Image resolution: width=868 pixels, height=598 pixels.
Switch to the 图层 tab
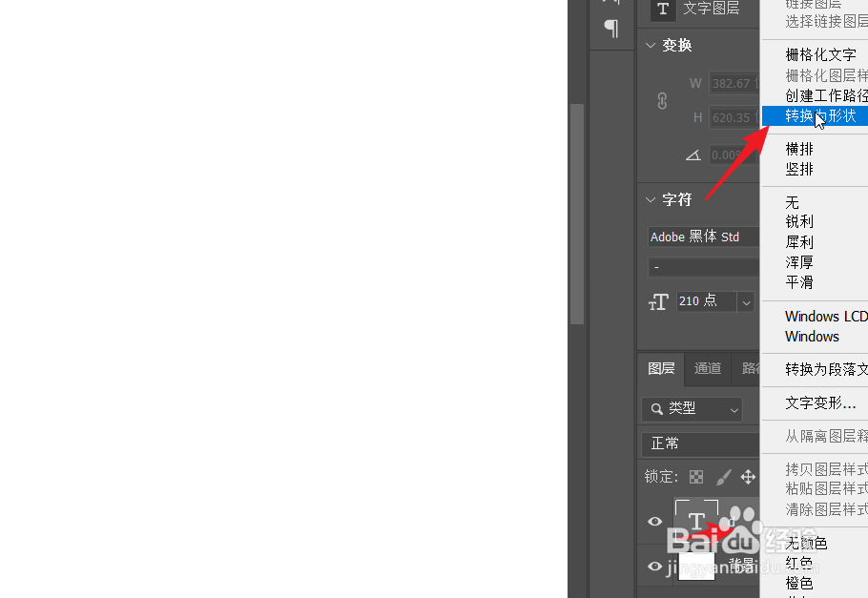(661, 369)
